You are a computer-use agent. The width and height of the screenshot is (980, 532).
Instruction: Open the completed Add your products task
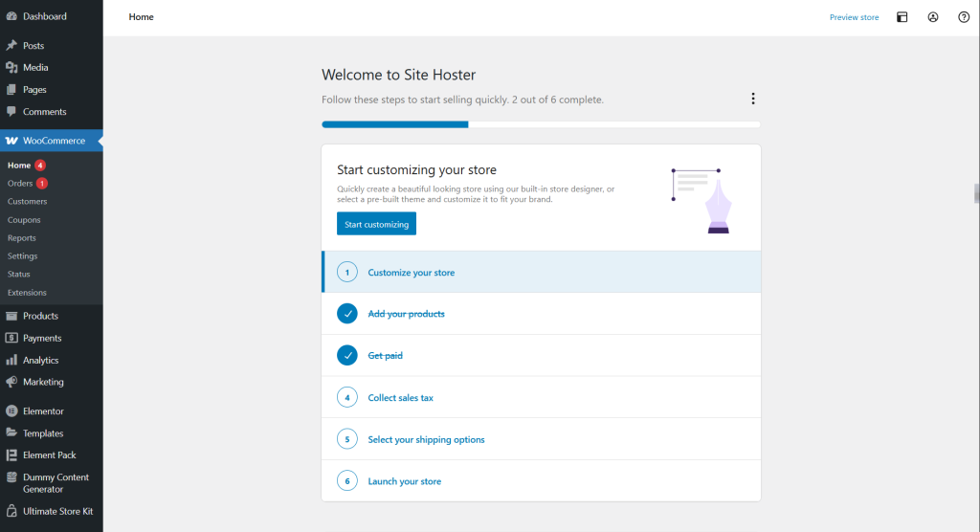[542, 313]
